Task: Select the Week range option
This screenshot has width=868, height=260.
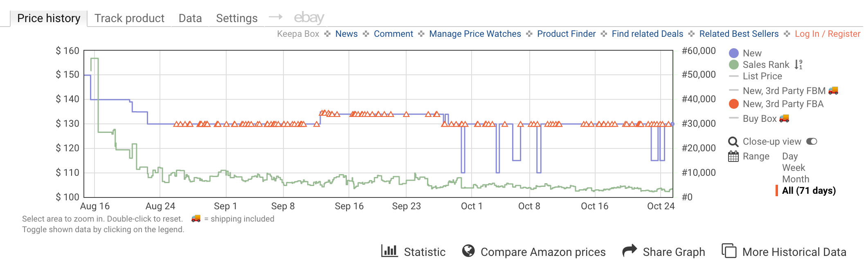Action: tap(793, 168)
